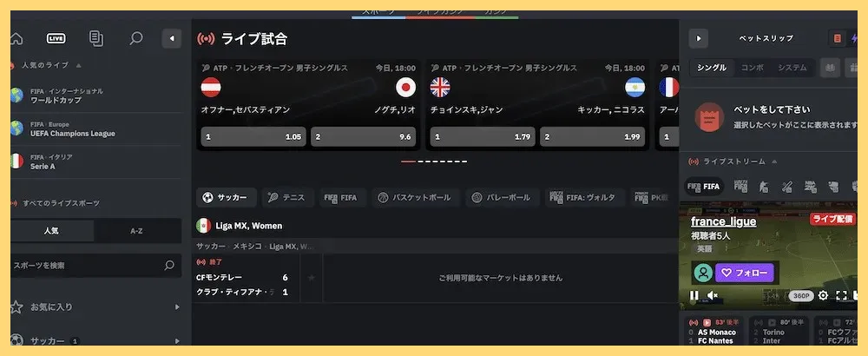Select the システム bet tab
This screenshot has width=868, height=356.
(x=792, y=68)
